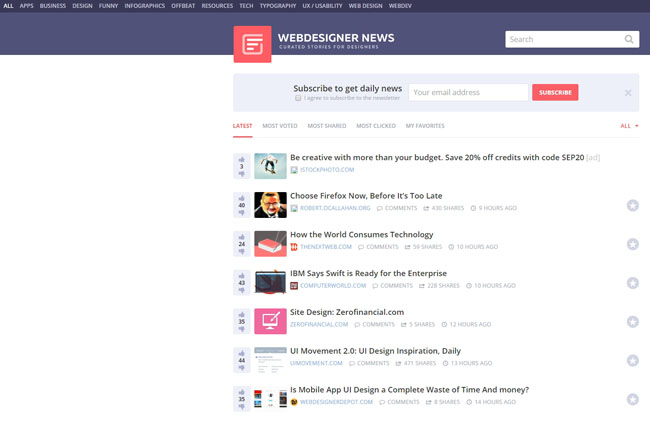Downvote How the World Consumes Technology
Image resolution: width=650 pixels, height=422 pixels.
(x=242, y=251)
